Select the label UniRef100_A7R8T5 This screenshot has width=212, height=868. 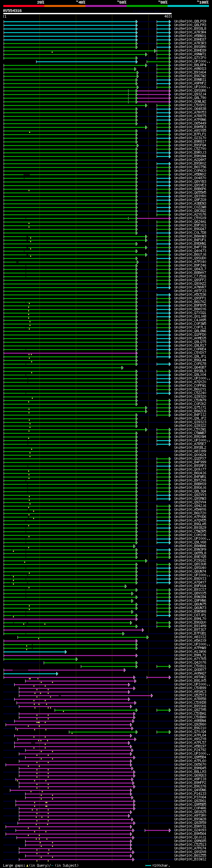pos(190,116)
